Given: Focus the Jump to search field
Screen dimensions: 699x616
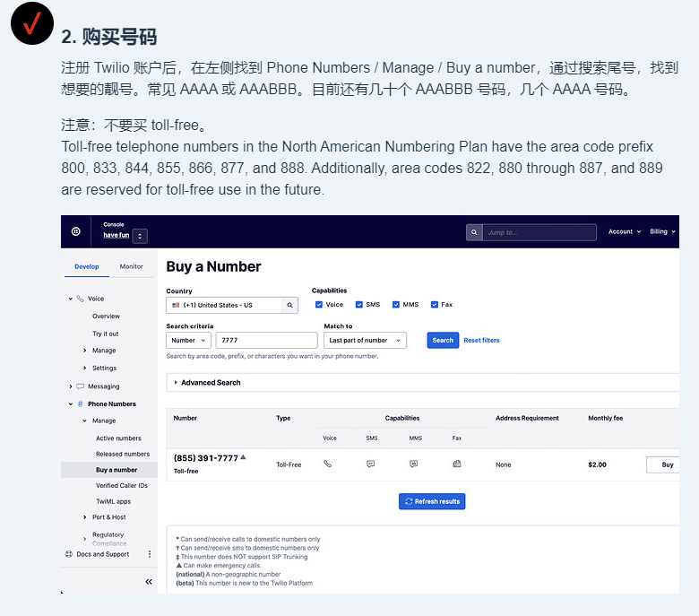Looking at the screenshot, I should 539,232.
